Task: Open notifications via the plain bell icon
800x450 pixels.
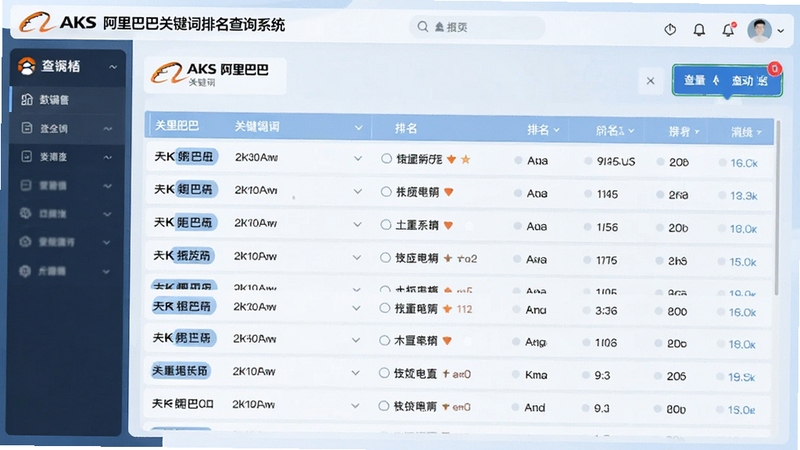Action: (699, 30)
